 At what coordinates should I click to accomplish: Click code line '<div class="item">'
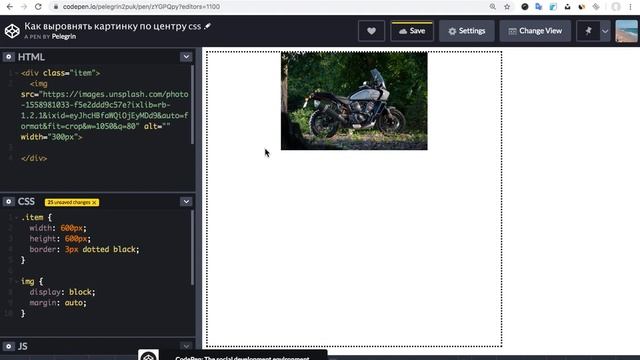(x=60, y=73)
